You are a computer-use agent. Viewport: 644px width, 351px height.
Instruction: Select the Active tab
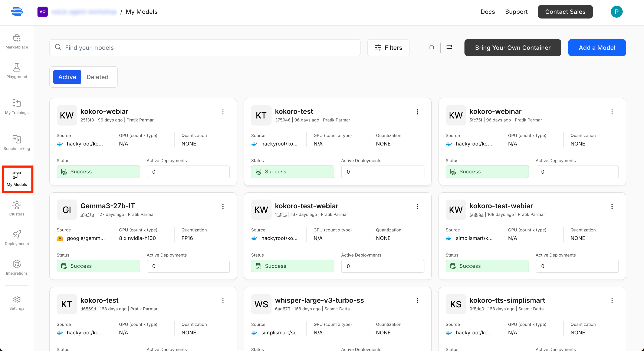pos(67,77)
